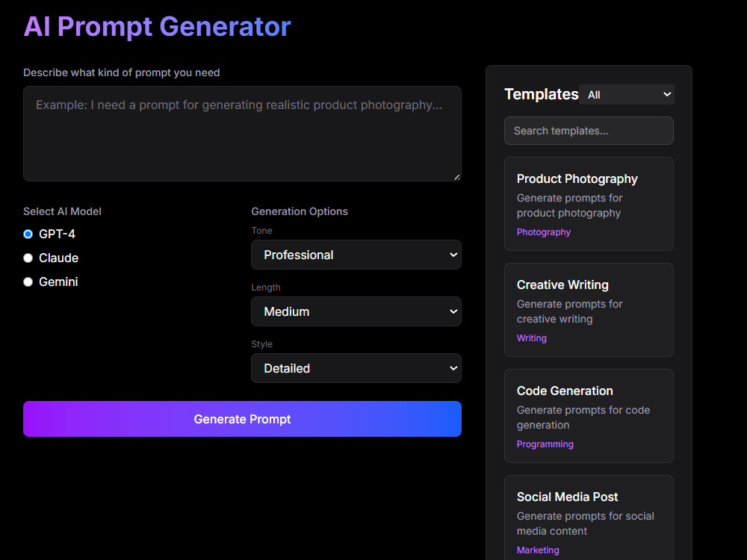The width and height of the screenshot is (747, 560).
Task: Click the Writing category tag
Action: (531, 337)
